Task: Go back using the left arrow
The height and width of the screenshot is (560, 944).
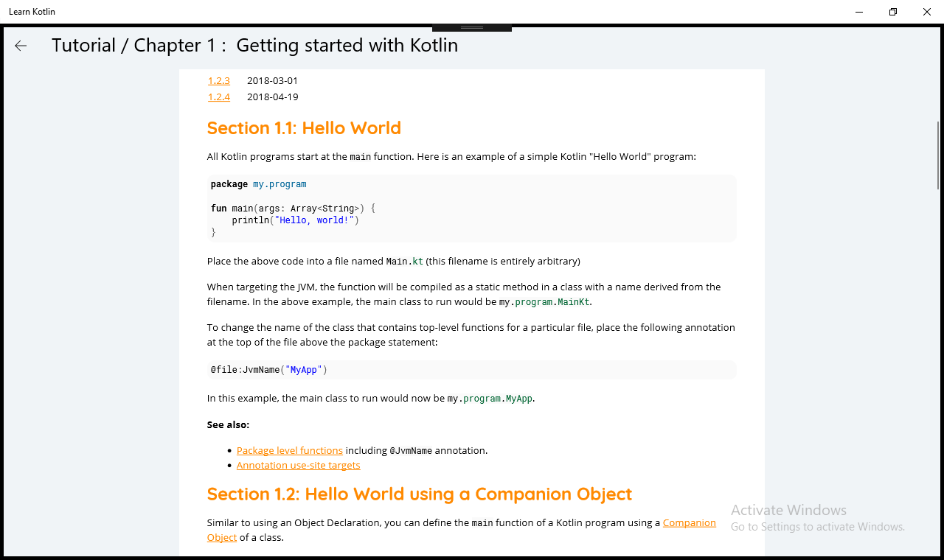Action: (x=21, y=46)
